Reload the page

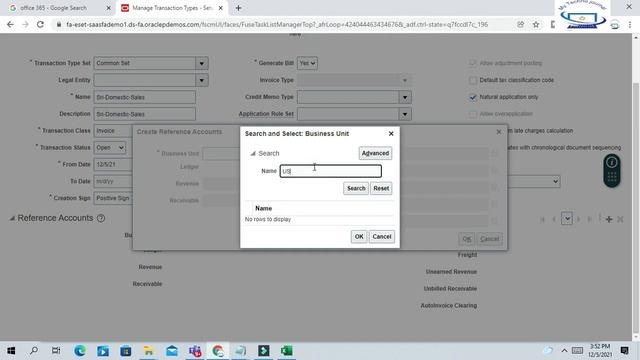pos(40,24)
